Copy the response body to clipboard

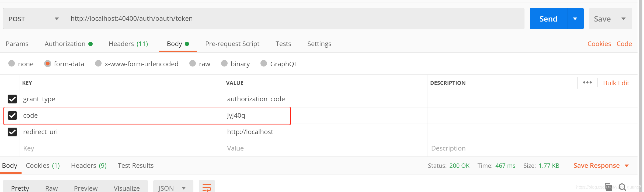(608, 187)
